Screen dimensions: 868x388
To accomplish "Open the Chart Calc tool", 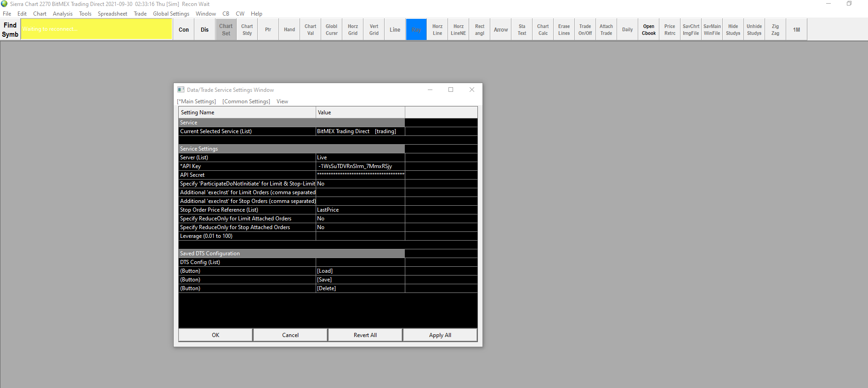I will (x=543, y=29).
